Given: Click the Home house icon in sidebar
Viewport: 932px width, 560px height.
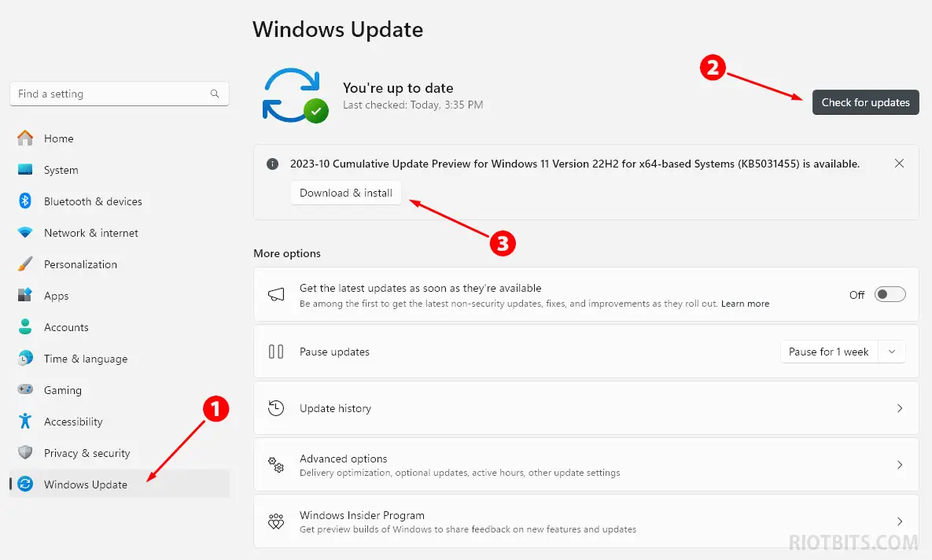Looking at the screenshot, I should click(25, 138).
